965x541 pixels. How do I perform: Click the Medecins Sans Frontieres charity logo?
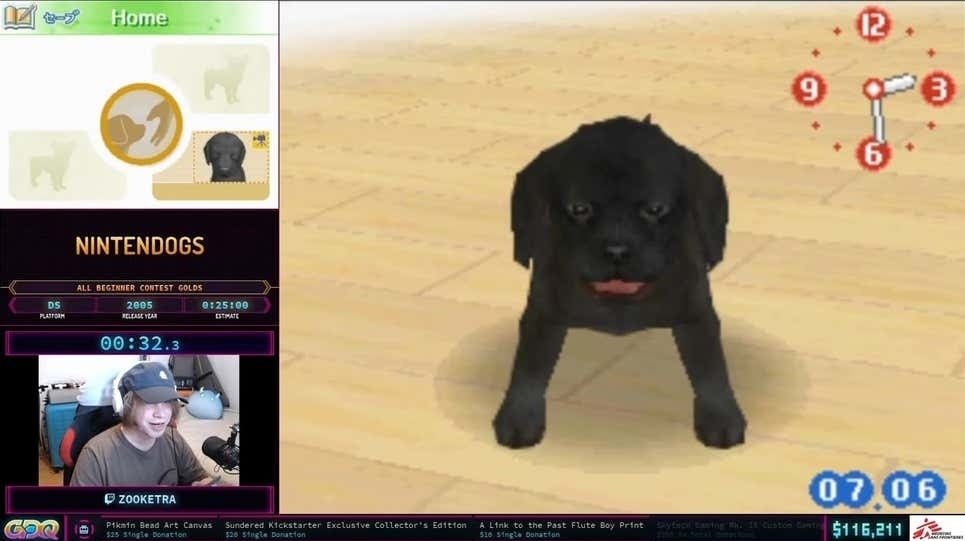coord(937,529)
